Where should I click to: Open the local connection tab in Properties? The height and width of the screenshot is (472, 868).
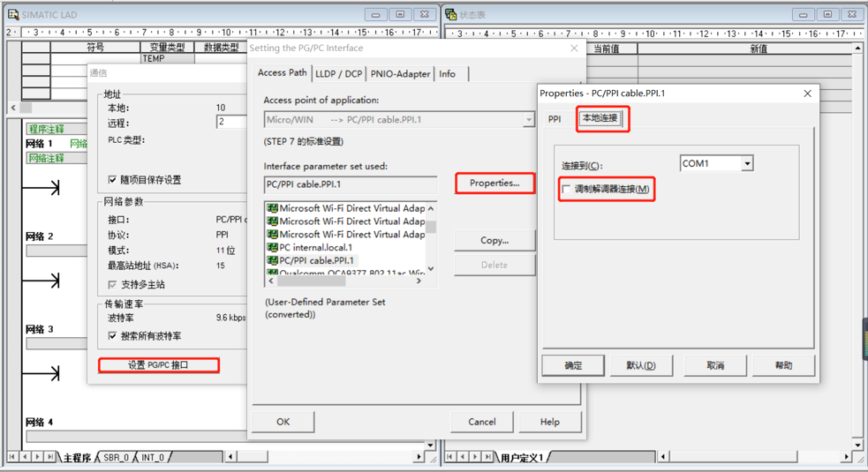click(x=600, y=118)
